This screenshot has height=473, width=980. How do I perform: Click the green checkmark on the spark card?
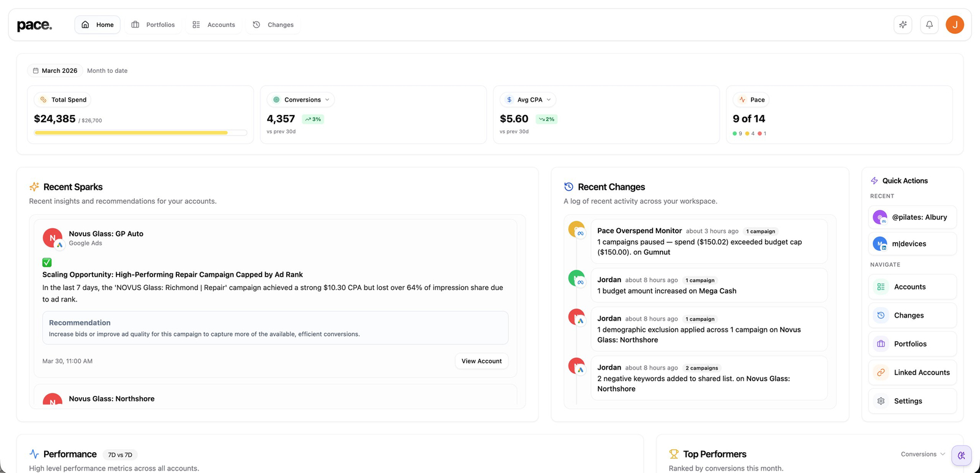[x=47, y=263]
